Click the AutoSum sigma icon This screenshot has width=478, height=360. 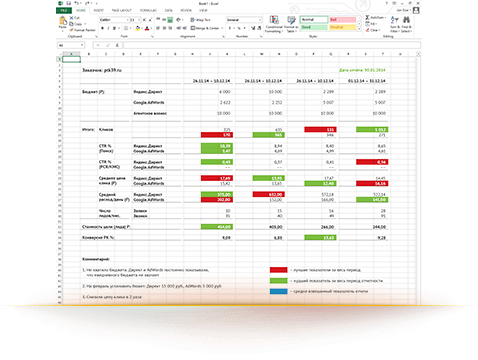(x=368, y=17)
